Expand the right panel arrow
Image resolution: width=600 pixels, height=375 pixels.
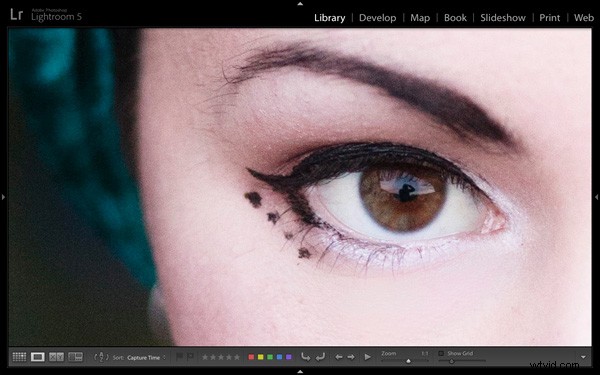(597, 197)
